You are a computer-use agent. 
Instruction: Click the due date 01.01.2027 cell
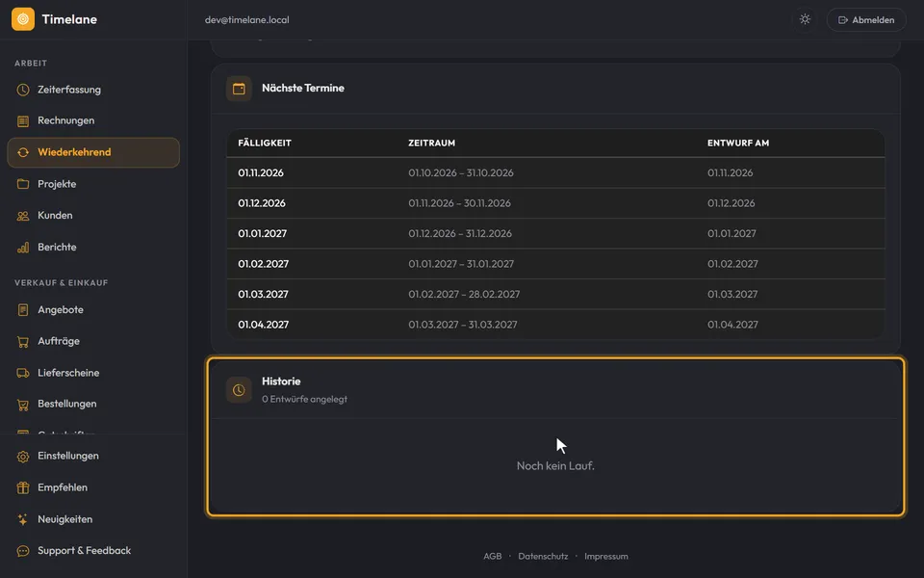coord(262,233)
